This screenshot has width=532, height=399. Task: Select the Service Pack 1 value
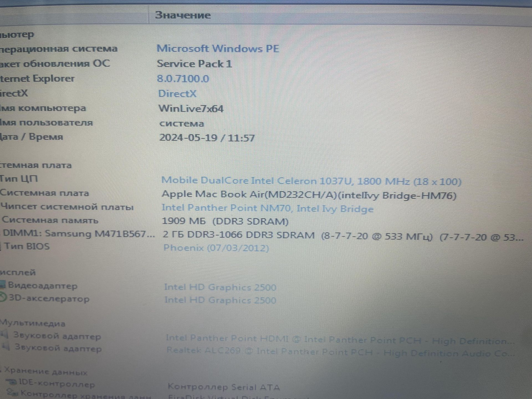[195, 64]
